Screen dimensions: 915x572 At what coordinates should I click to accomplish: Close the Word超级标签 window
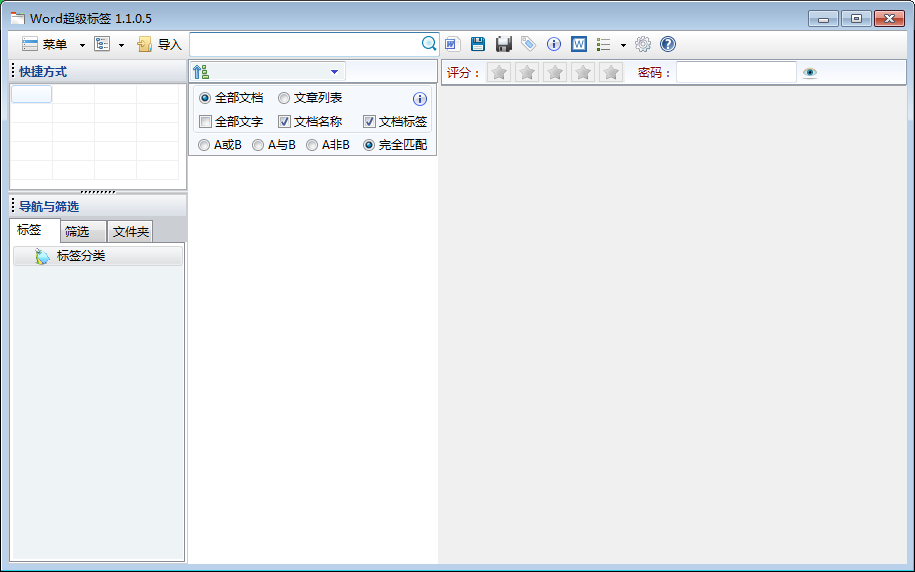point(889,19)
